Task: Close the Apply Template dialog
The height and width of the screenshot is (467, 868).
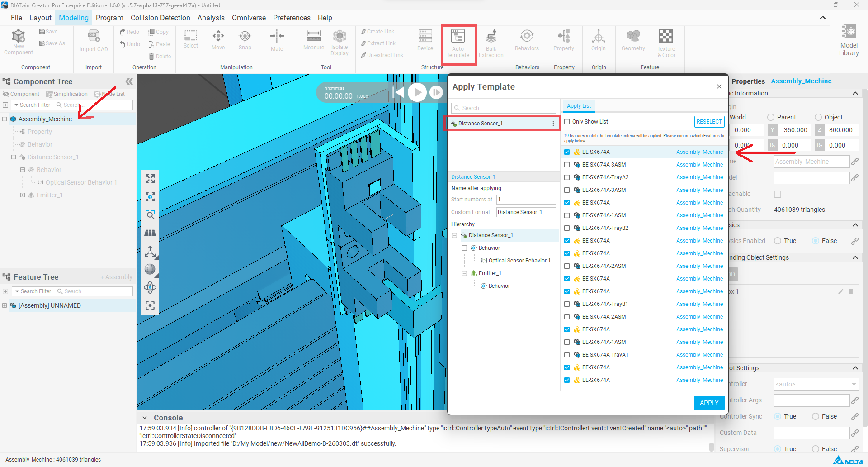Action: click(x=719, y=86)
